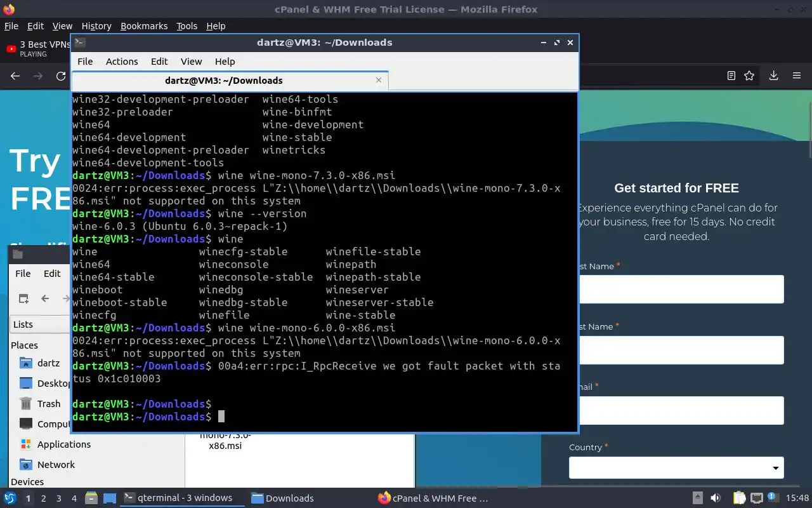Toggle Firefox reader view icon
Viewport: 812px width, 508px height.
(731, 76)
